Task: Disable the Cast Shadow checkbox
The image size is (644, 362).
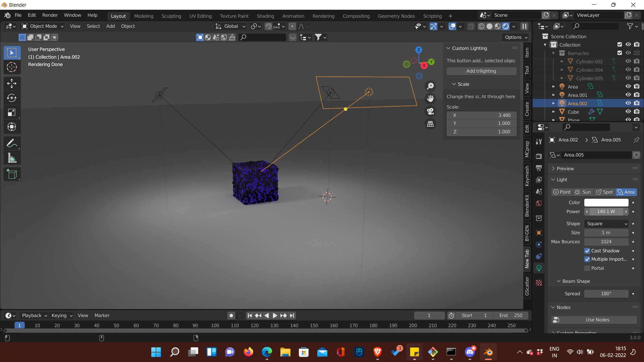Action: coord(587,251)
